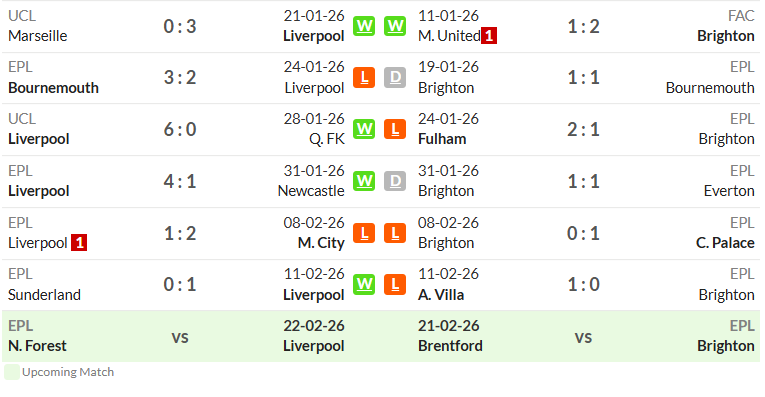The width and height of the screenshot is (765, 397).
Task: Click the A. Villa team name
Action: 441,295
